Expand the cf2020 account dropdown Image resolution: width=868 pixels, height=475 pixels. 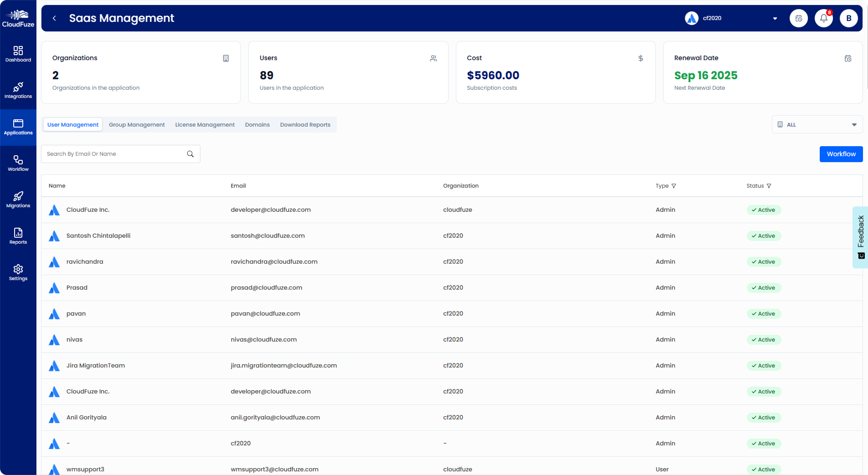(x=775, y=19)
